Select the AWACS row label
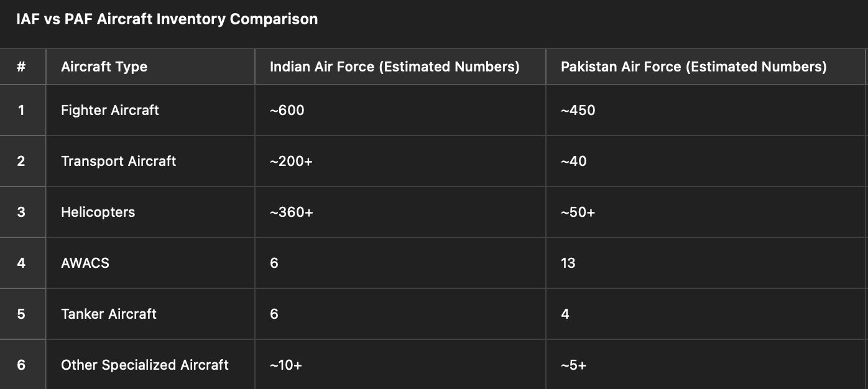868x389 pixels. pyautogui.click(x=85, y=263)
